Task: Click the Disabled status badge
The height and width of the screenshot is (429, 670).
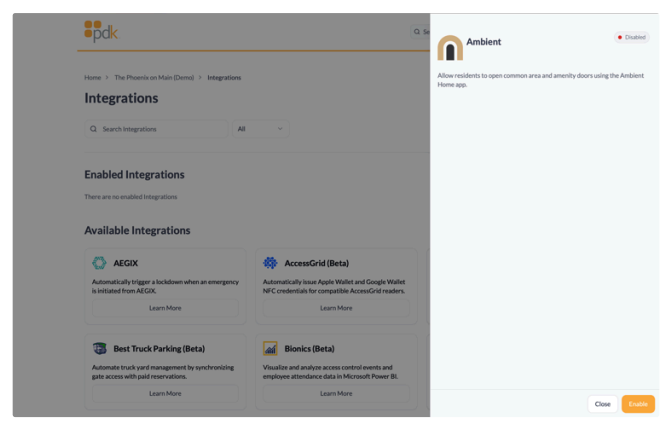Action: (632, 37)
